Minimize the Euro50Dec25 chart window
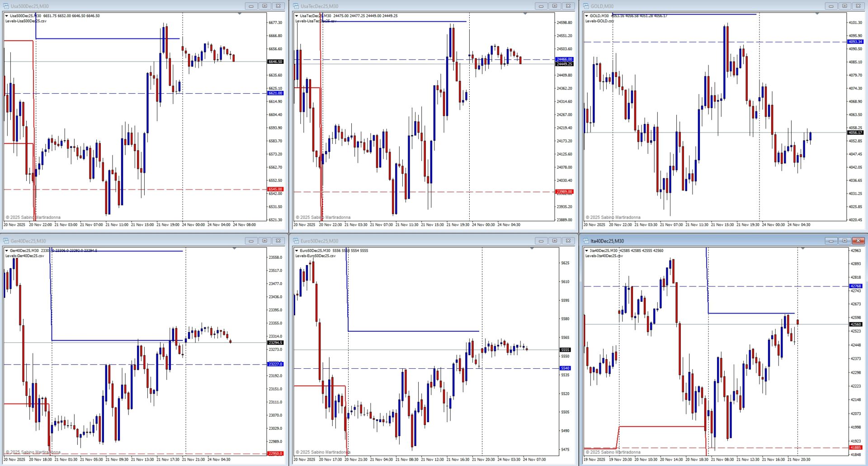 tap(541, 241)
